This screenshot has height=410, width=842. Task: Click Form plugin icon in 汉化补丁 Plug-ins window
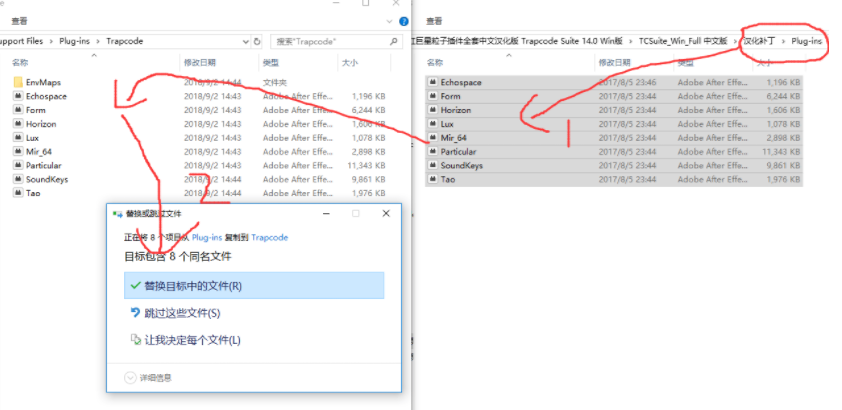coord(432,96)
